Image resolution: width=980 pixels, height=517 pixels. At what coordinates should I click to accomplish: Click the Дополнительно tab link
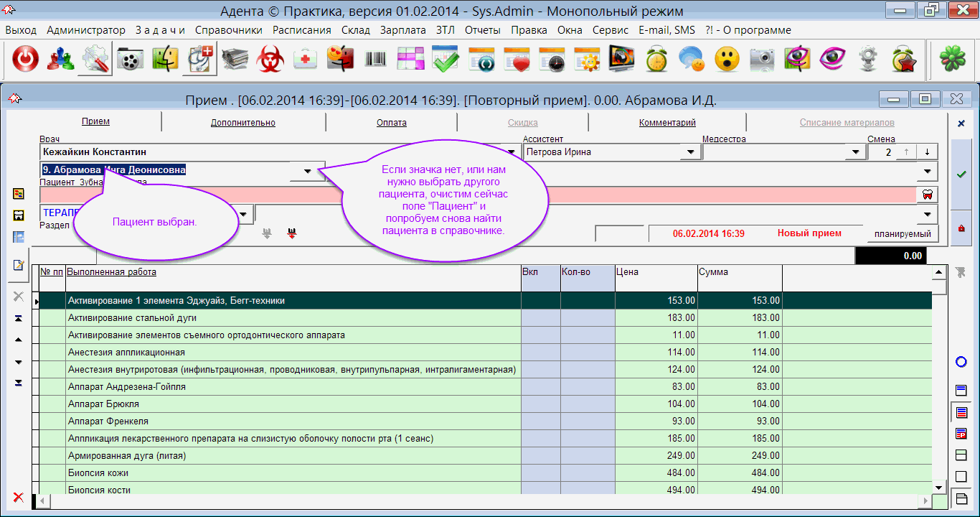pyautogui.click(x=242, y=123)
